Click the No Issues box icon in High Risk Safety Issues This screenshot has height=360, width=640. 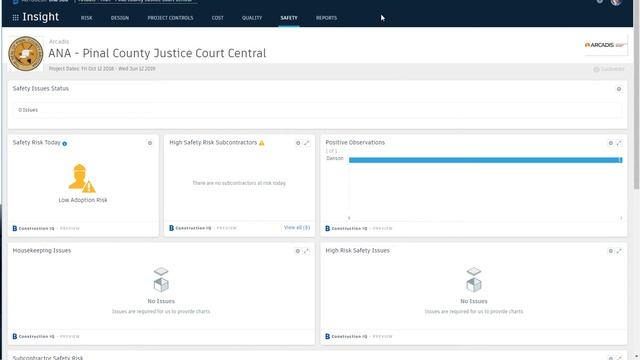tap(473, 280)
